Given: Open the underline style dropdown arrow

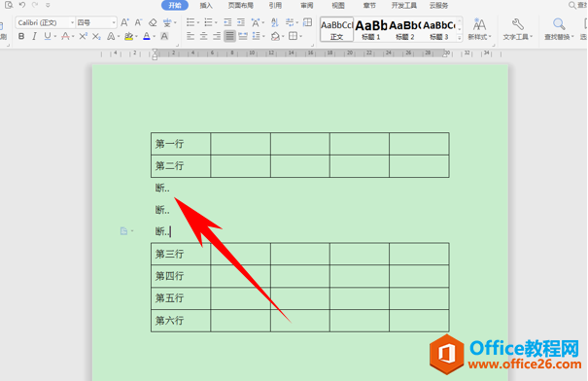Looking at the screenshot, I should click(x=54, y=36).
